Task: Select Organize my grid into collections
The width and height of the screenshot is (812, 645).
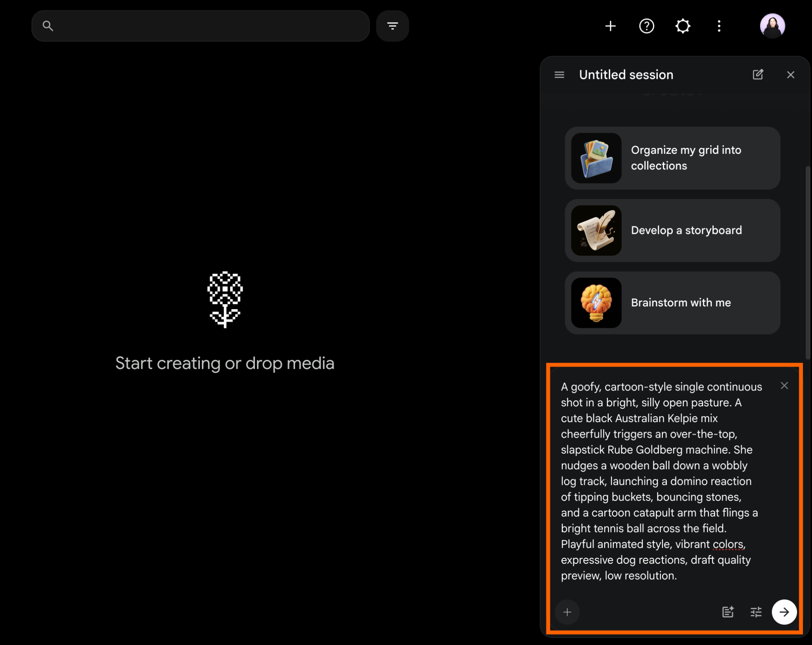Action: click(x=672, y=158)
